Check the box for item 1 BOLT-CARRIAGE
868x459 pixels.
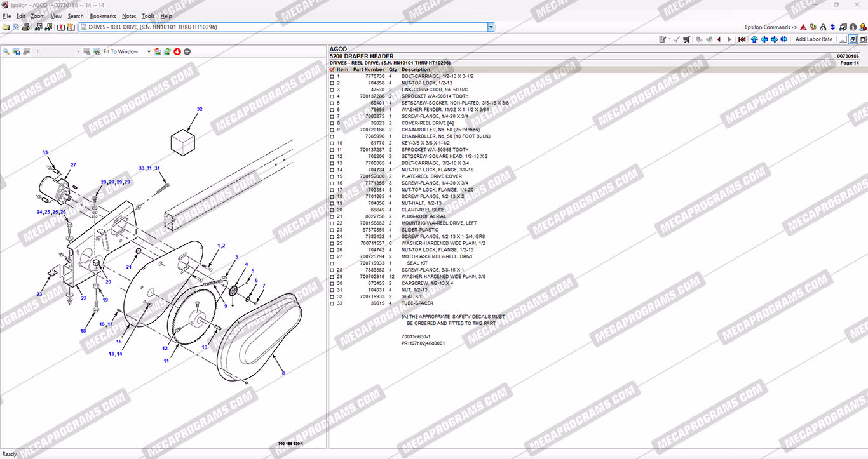point(332,77)
